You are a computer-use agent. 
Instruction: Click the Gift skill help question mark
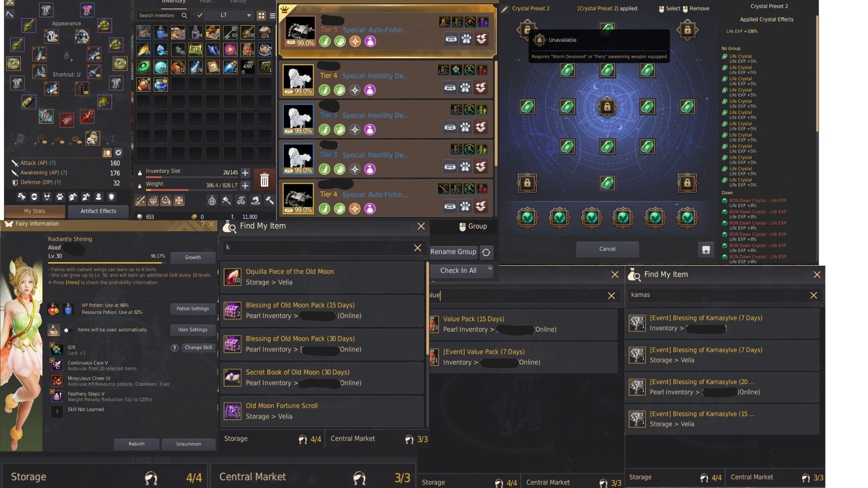175,347
